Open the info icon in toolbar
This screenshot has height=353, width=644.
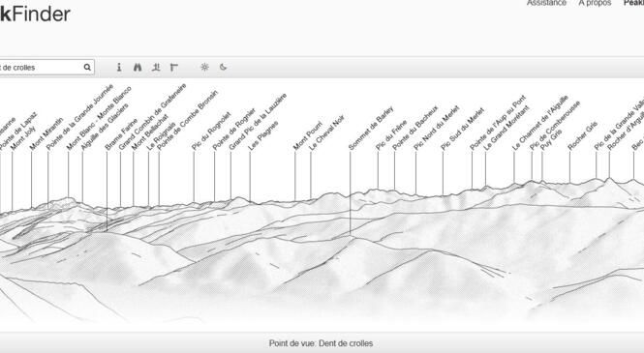[119, 68]
